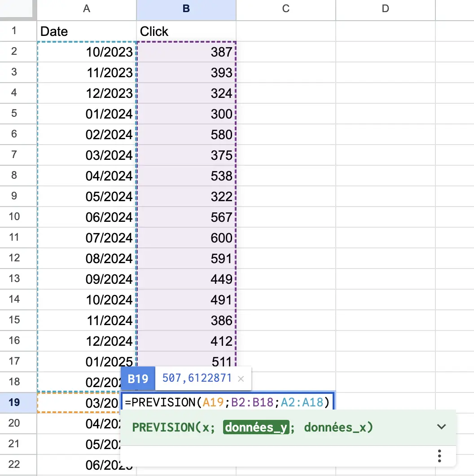474x476 pixels.
Task: Click the formula input in cell B19
Action: point(227,402)
